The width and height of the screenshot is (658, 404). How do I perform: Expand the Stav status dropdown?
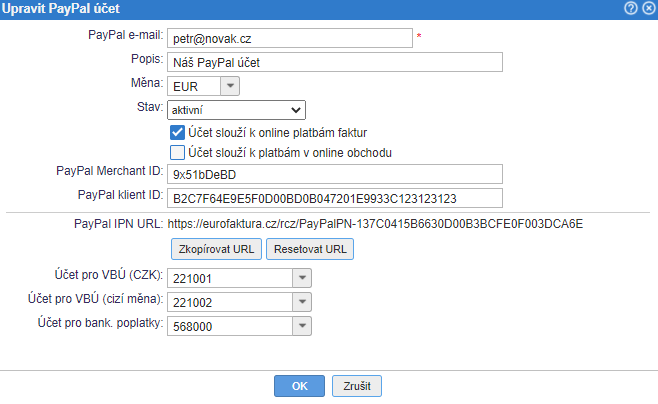pyautogui.click(x=295, y=109)
